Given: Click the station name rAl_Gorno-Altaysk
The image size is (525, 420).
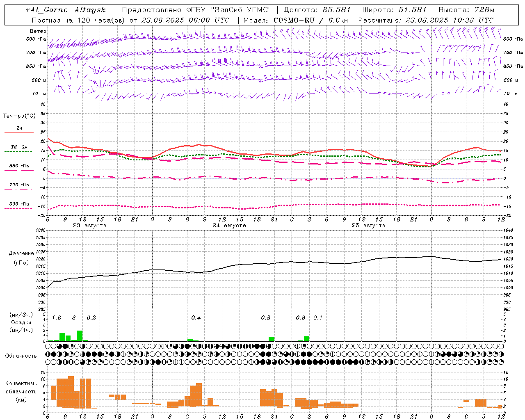Looking at the screenshot, I should [x=66, y=10].
